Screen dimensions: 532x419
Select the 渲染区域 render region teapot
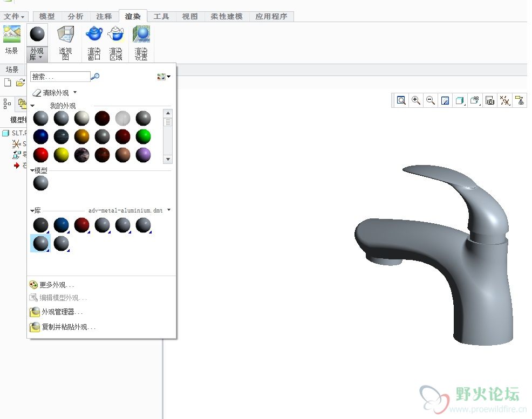[x=115, y=43]
